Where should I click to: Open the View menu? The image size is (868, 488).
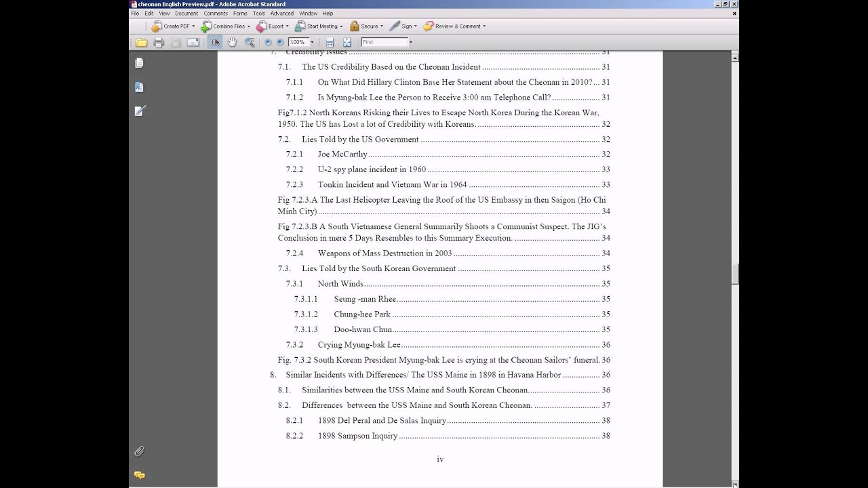[164, 14]
